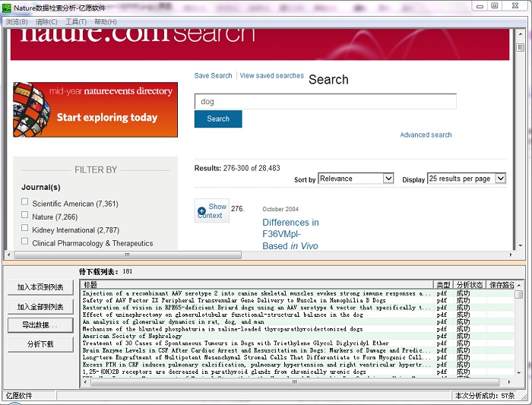The image size is (532, 405).
Task: Open the 帮助(H) menu
Action: click(x=106, y=22)
